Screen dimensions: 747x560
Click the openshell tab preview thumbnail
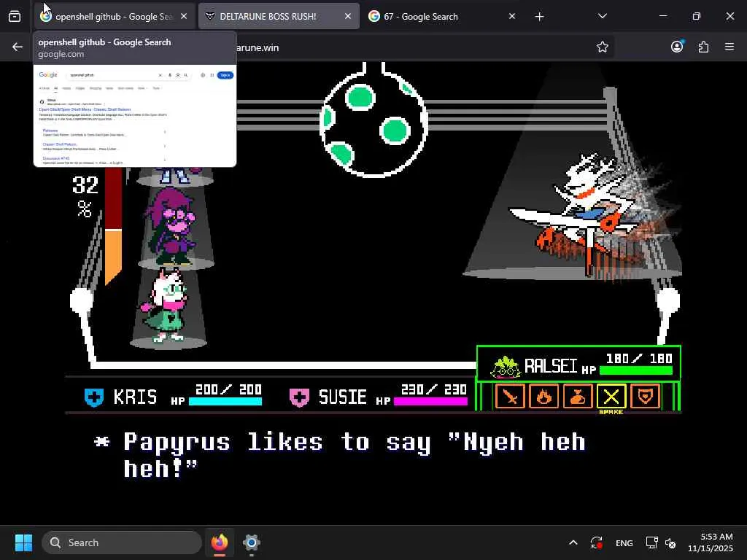coord(135,116)
